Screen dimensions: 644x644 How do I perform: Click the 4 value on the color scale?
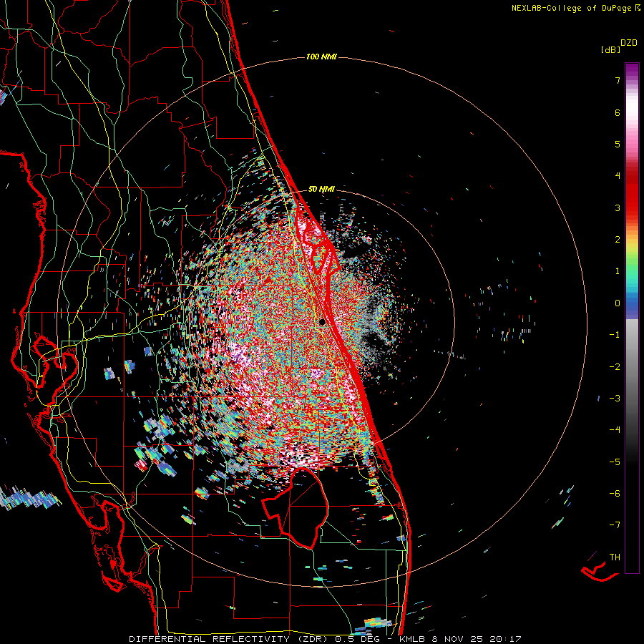click(618, 176)
